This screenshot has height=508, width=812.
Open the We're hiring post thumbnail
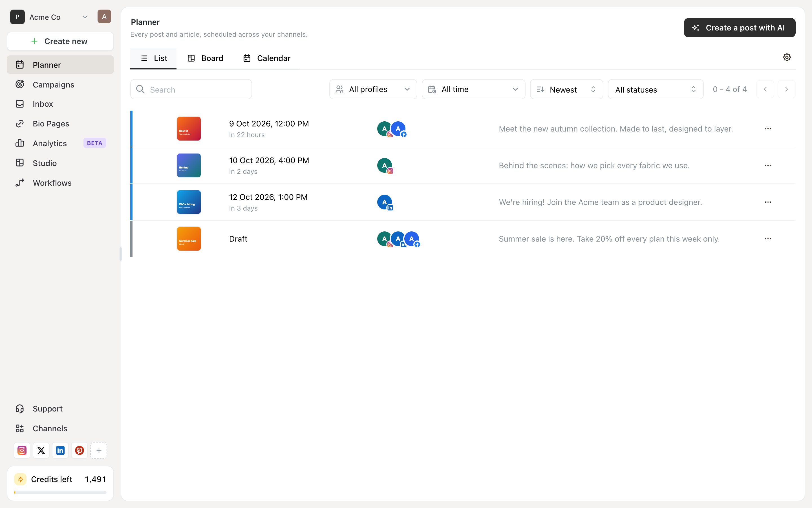click(189, 202)
